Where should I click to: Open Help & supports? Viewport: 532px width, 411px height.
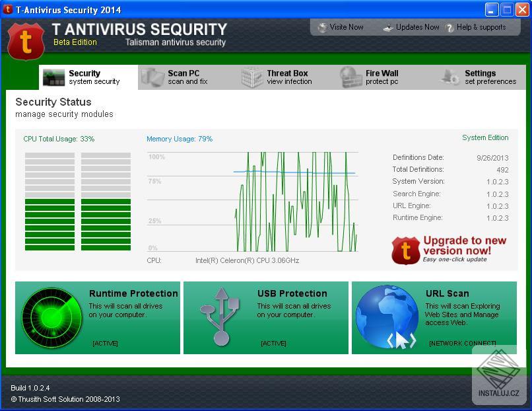point(482,27)
